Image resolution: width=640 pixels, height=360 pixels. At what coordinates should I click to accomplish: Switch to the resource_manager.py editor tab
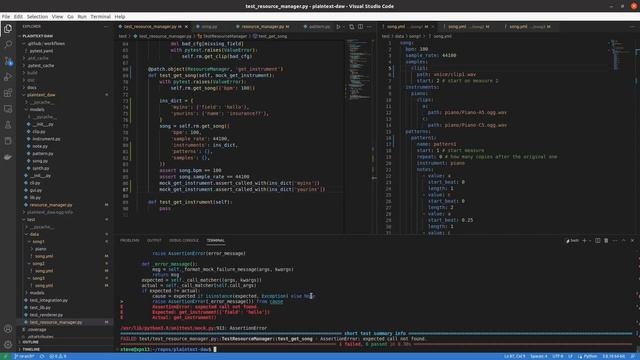262,27
